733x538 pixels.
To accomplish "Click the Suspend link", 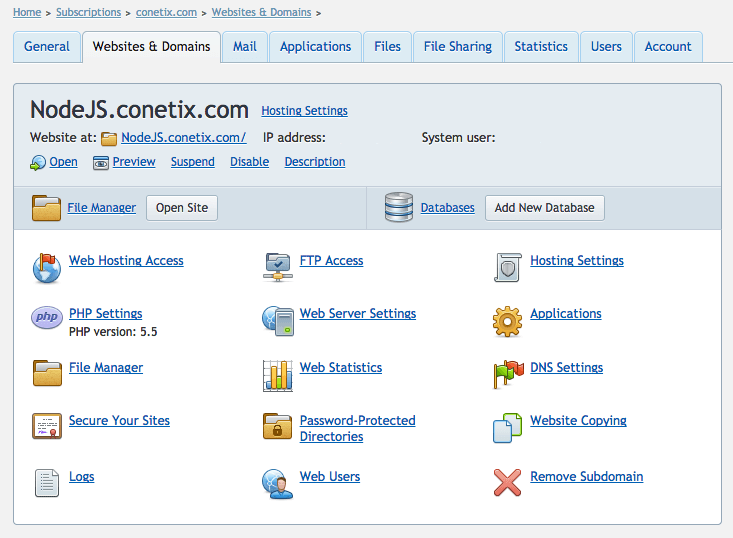I will point(193,162).
